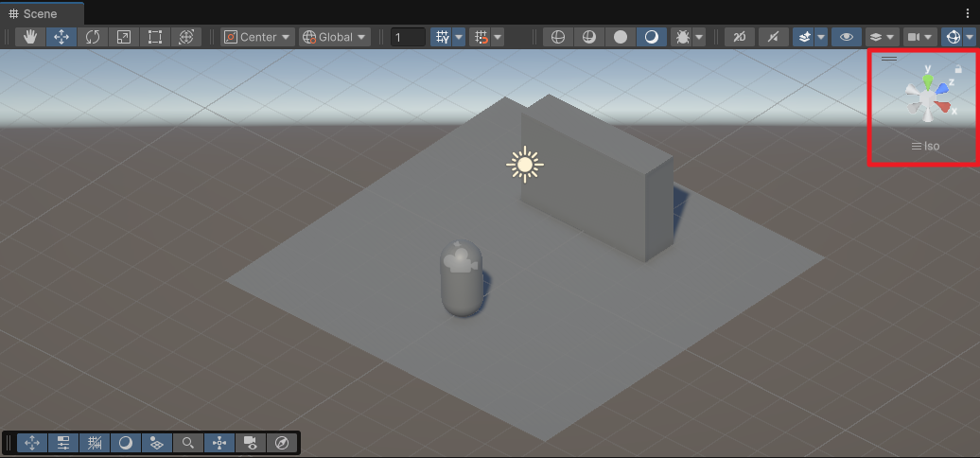Toggle 2D view mode
Viewport: 980px width, 458px height.
[740, 37]
